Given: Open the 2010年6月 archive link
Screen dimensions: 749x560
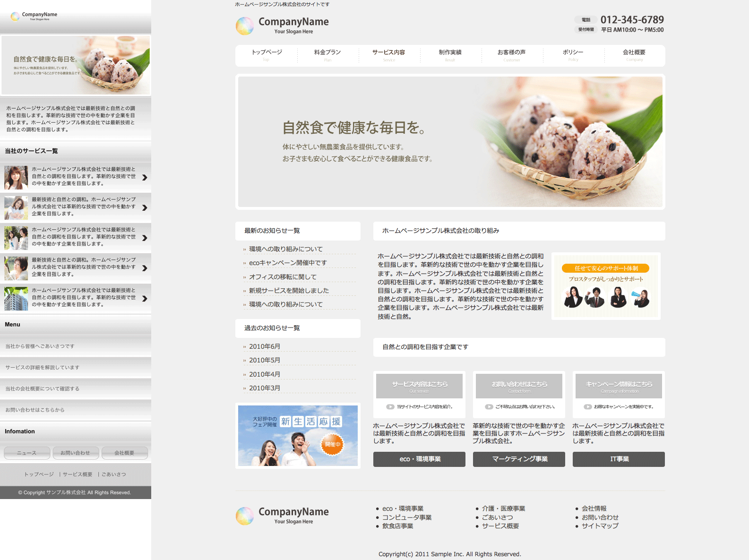Looking at the screenshot, I should click(265, 346).
